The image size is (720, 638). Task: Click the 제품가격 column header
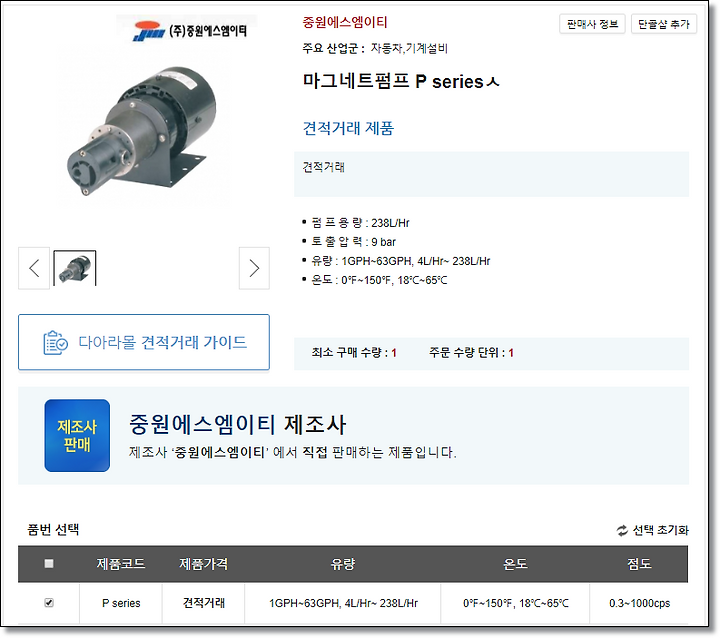[203, 564]
